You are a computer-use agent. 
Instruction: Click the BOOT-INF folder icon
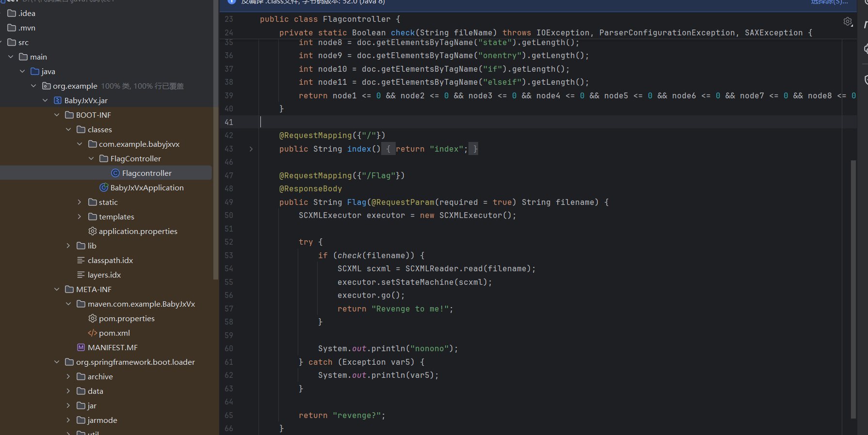click(x=69, y=115)
